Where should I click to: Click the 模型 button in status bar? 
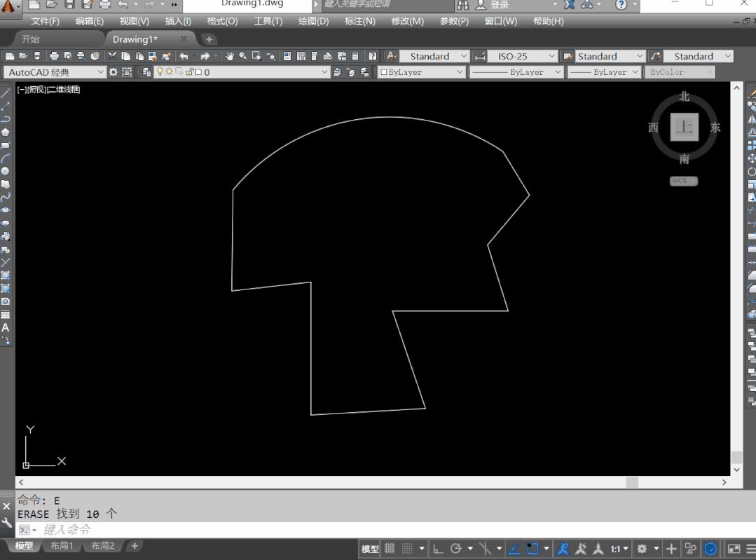coord(370,549)
